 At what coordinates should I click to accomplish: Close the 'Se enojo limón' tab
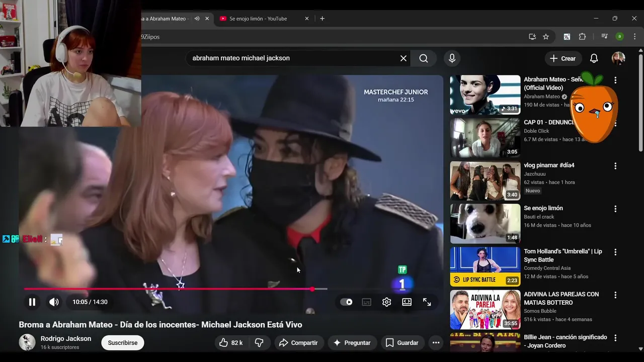pos(307,19)
